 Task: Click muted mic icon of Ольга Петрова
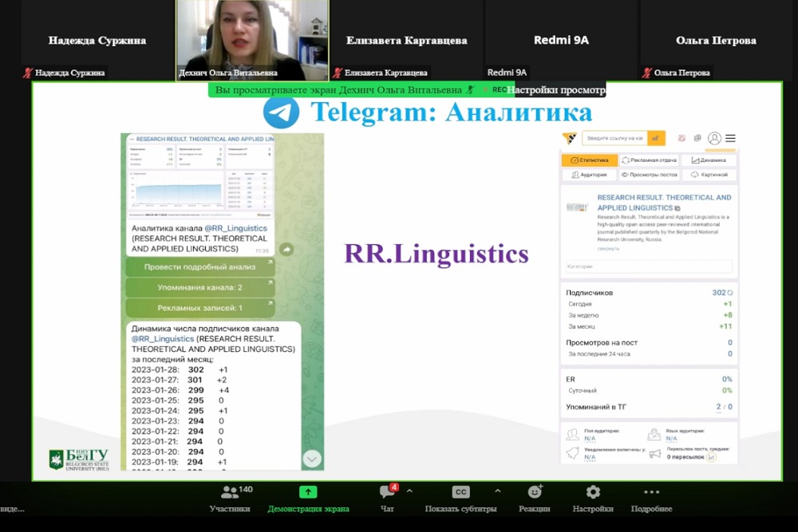coord(647,73)
